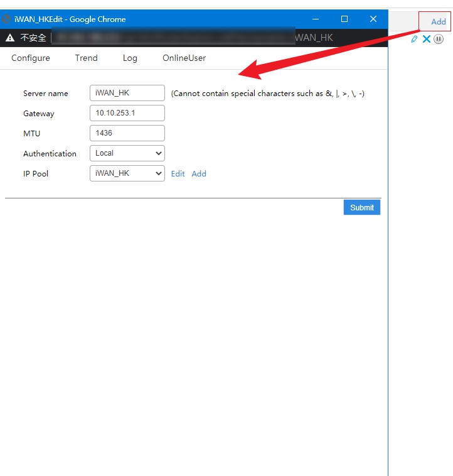Screen dimensions: 453x476
Task: Click the special characters hint text
Action: click(268, 94)
